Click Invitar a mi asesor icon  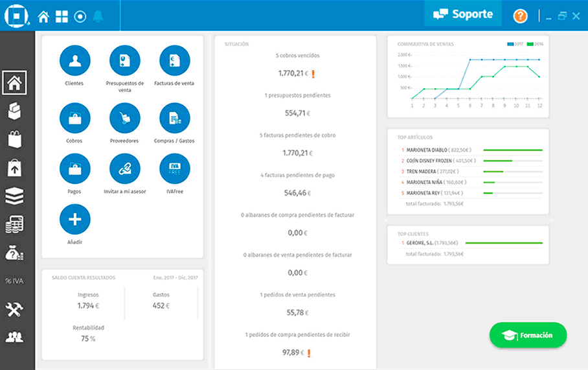tap(125, 170)
